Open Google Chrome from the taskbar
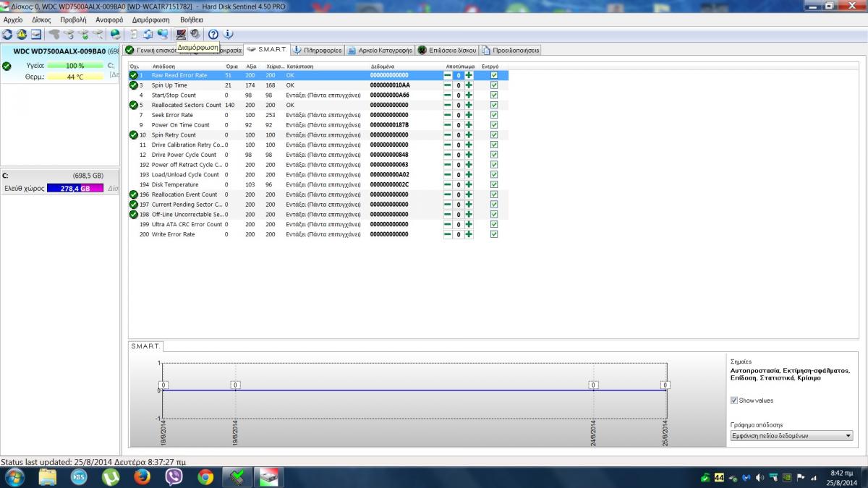Viewport: 868px width, 488px height. pos(205,477)
